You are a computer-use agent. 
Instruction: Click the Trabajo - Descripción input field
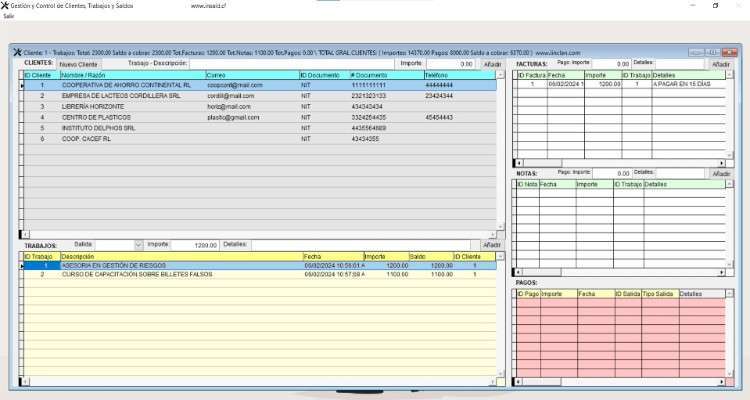[290, 63]
